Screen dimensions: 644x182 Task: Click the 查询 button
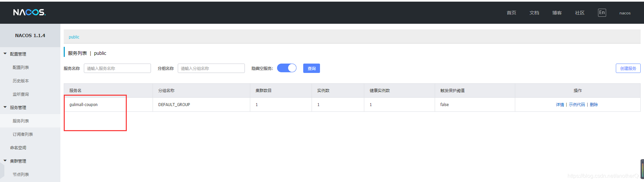(312, 68)
